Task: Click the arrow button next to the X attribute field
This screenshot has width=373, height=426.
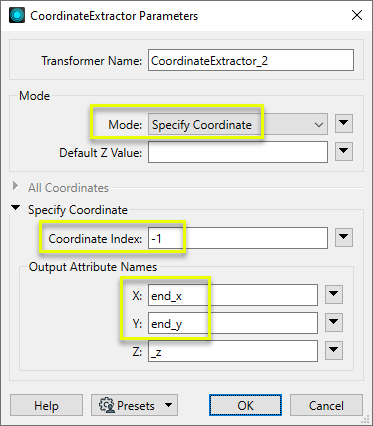Action: 334,295
